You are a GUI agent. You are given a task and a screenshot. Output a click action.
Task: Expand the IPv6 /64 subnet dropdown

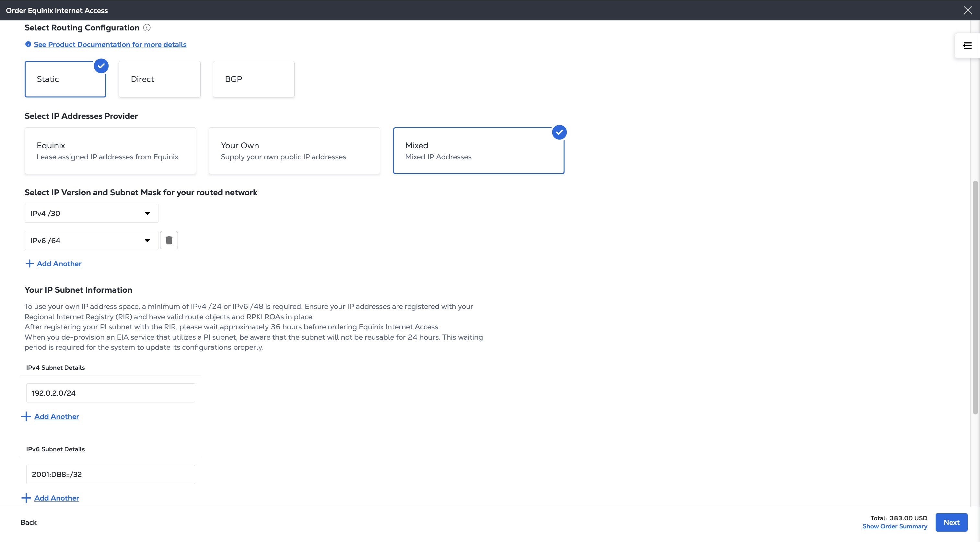pos(91,241)
